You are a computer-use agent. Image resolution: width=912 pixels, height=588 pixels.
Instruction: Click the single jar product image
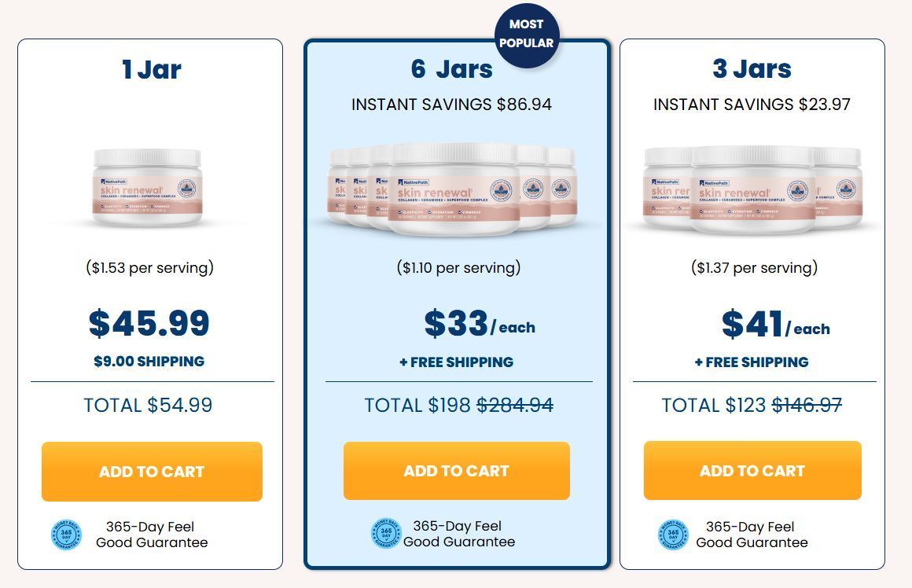point(148,188)
